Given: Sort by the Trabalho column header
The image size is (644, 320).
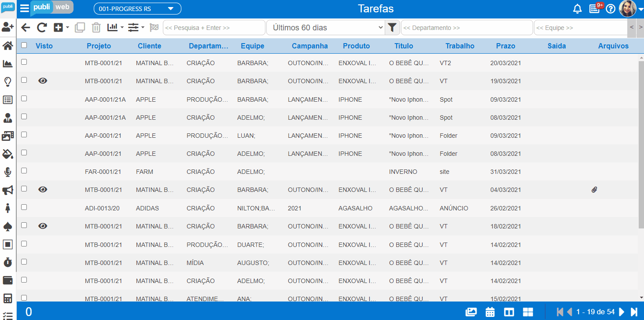Looking at the screenshot, I should click(460, 46).
